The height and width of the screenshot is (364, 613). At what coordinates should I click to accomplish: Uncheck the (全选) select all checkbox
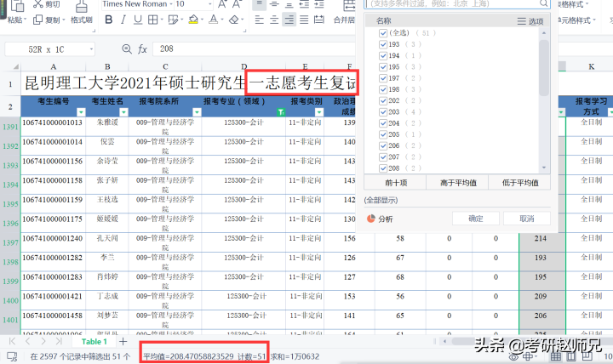(x=383, y=33)
